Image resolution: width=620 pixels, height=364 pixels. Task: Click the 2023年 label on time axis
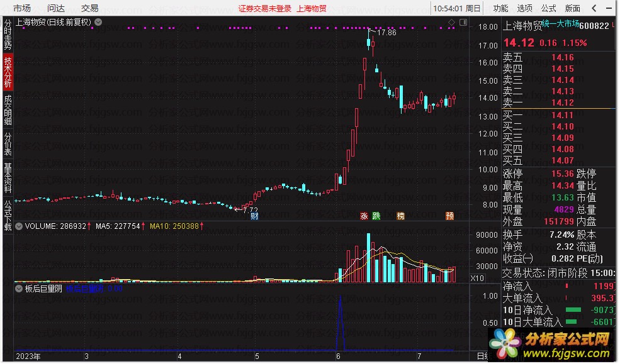tap(28, 356)
